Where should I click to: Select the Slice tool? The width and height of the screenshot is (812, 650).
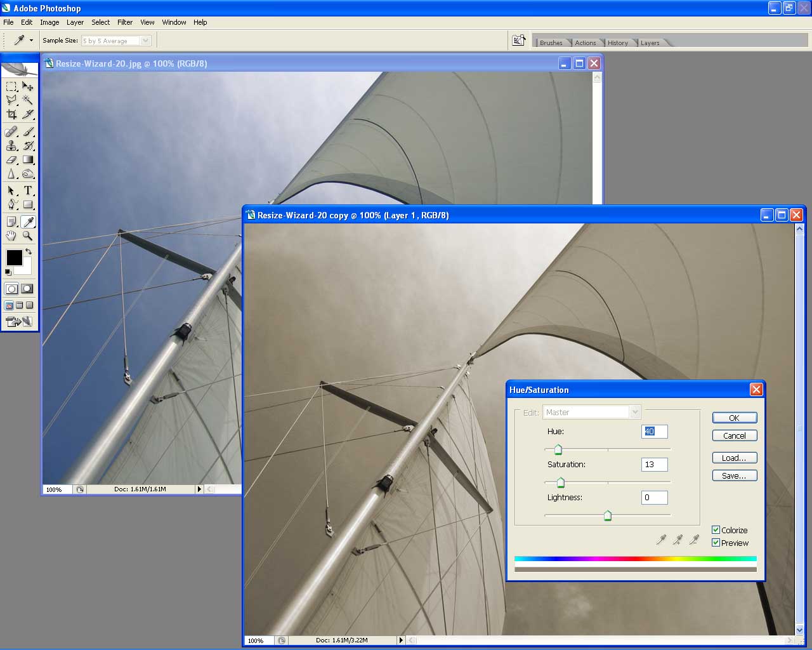click(x=28, y=114)
